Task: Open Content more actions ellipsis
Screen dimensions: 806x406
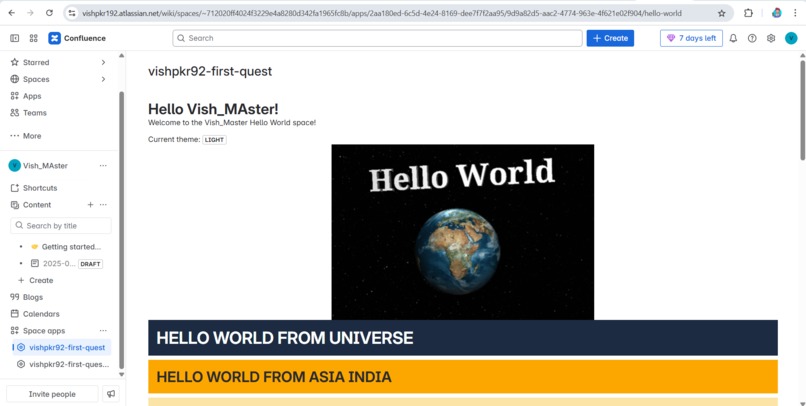Action: pos(103,205)
